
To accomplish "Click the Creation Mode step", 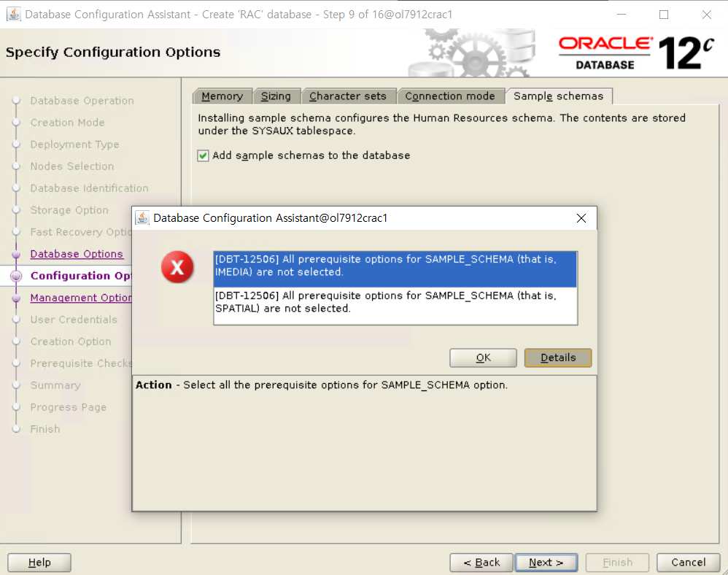I will [x=67, y=123].
